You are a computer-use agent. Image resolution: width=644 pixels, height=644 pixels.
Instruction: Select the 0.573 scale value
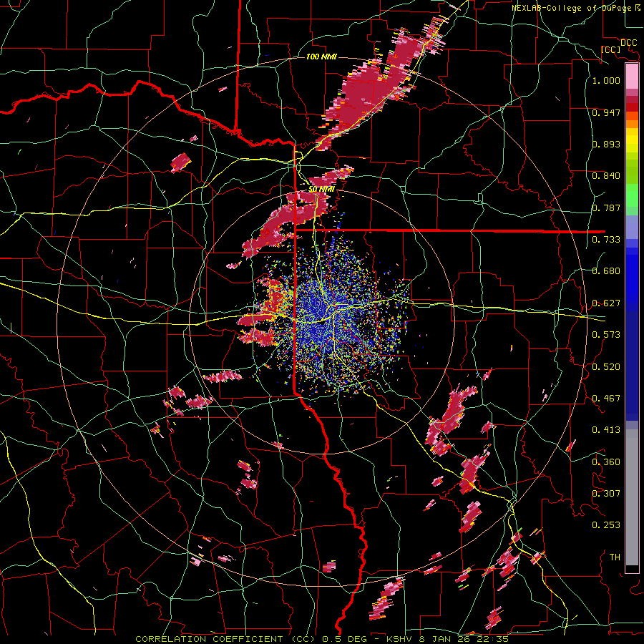606,335
